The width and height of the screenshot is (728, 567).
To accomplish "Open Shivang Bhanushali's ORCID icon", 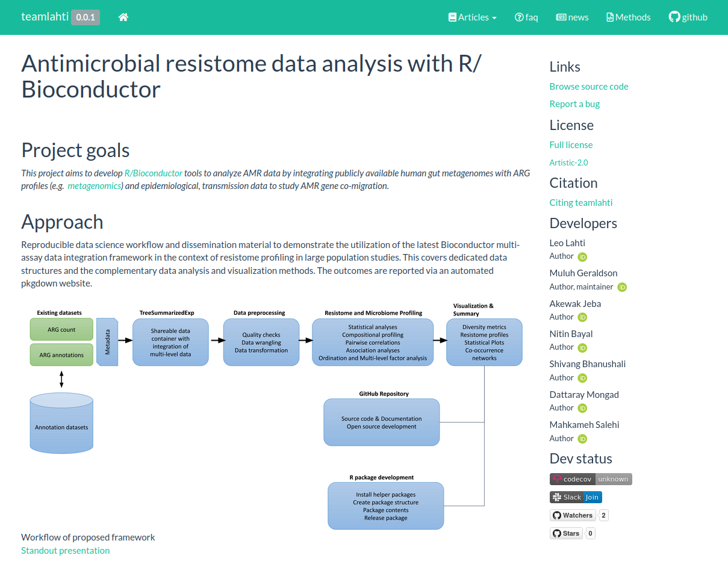I will tap(582, 378).
